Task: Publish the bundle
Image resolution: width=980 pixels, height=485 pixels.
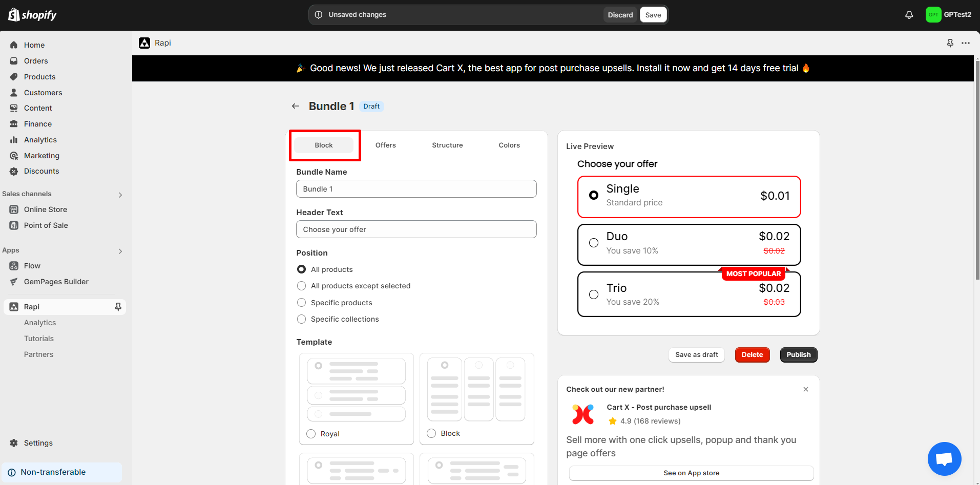Action: (x=798, y=354)
